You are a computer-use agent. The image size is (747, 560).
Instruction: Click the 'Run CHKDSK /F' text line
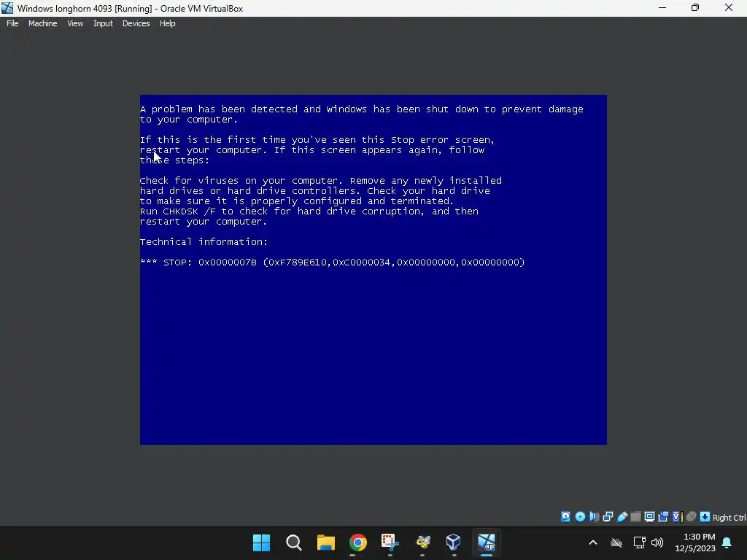(309, 211)
